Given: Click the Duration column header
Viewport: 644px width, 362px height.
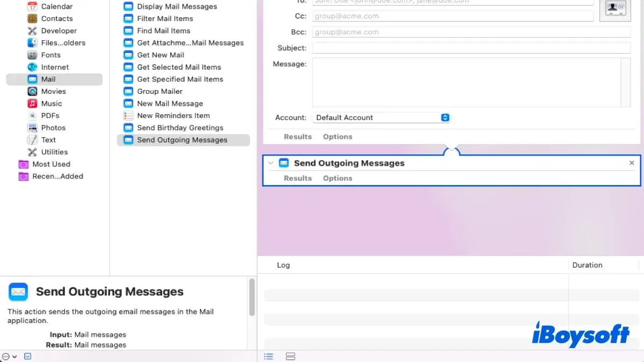Looking at the screenshot, I should pos(587,265).
